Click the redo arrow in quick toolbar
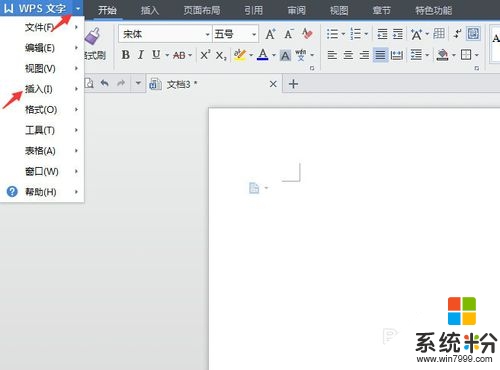Screen dimensions: 500x370 [x=121, y=83]
